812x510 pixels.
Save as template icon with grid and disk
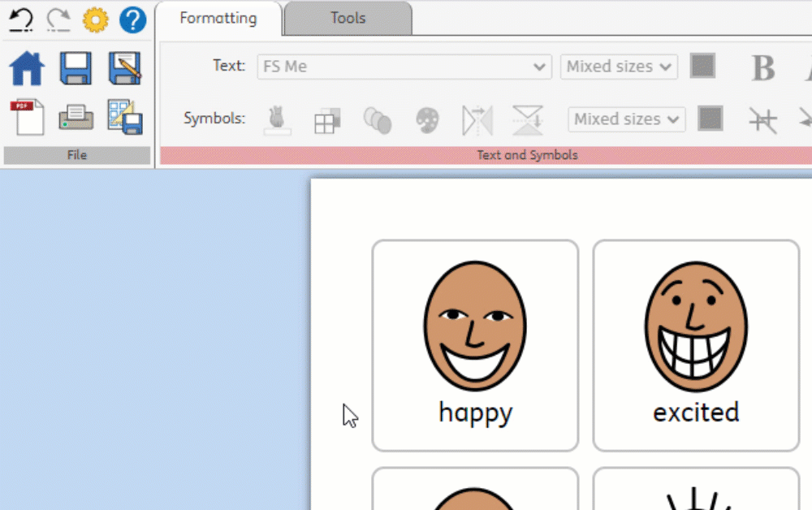tap(125, 118)
